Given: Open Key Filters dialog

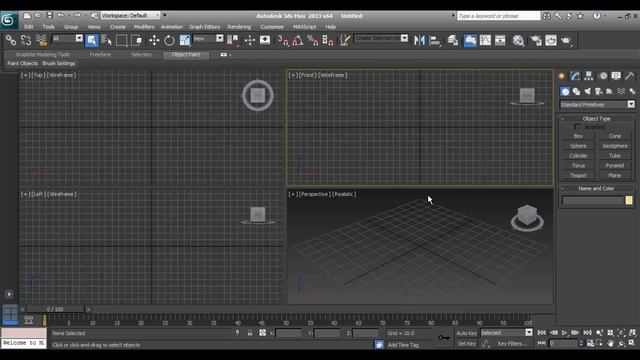Looking at the screenshot, I should point(512,344).
